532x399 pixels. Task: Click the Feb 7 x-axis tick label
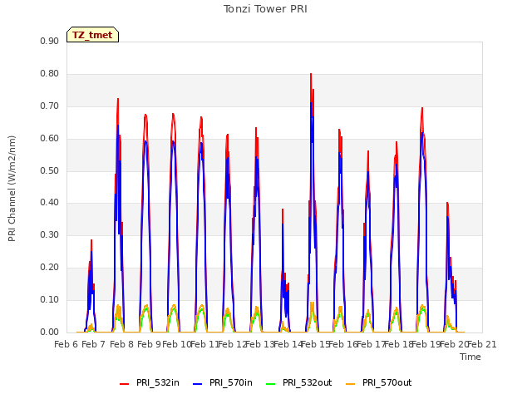coord(94,344)
